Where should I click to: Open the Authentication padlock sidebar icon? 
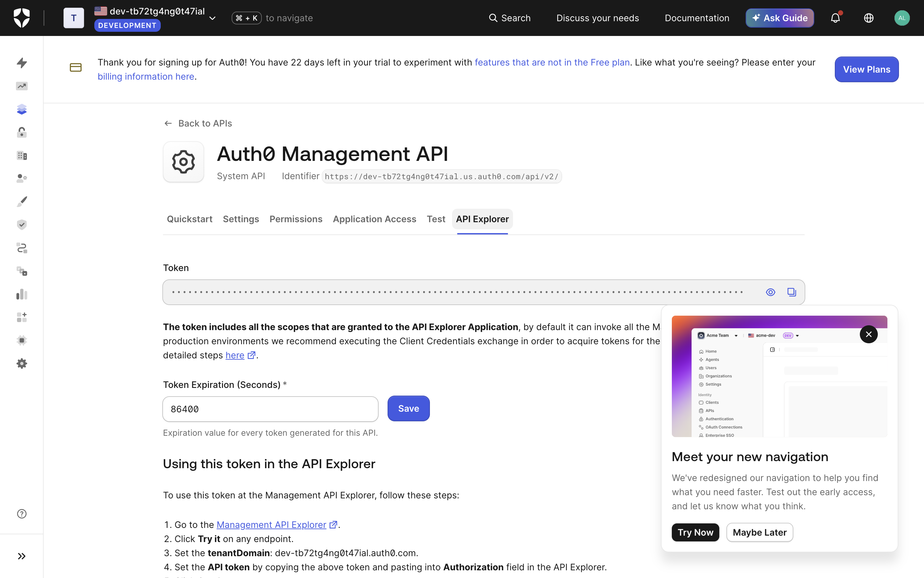[x=22, y=132]
